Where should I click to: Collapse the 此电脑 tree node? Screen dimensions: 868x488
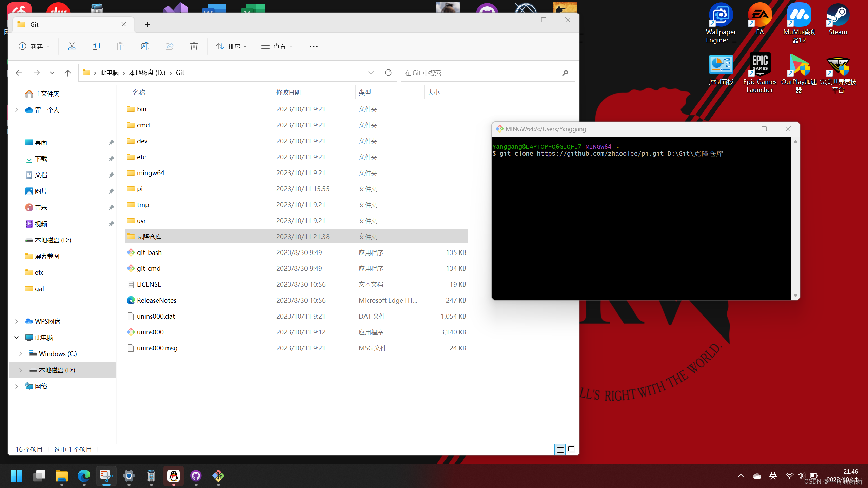pos(16,338)
